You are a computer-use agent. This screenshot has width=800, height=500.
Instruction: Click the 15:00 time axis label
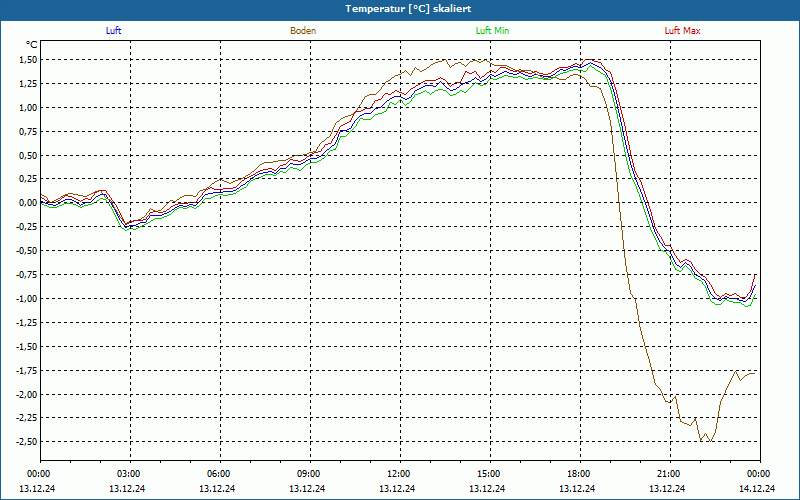pyautogui.click(x=489, y=474)
